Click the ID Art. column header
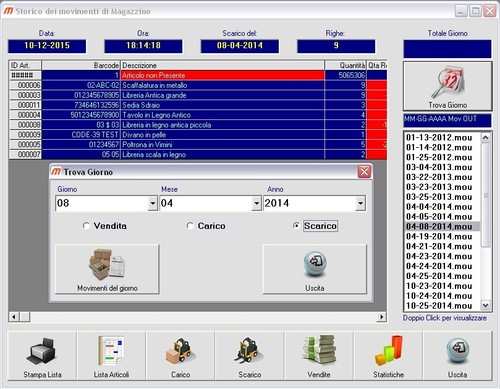Screen dimensions: 500x389 pyautogui.click(x=25, y=65)
